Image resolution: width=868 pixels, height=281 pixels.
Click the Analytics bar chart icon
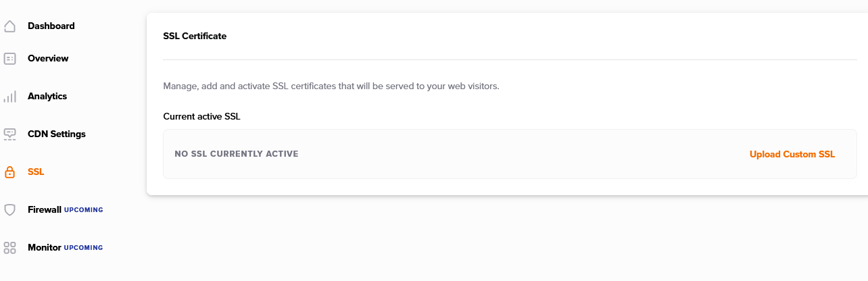coord(9,97)
